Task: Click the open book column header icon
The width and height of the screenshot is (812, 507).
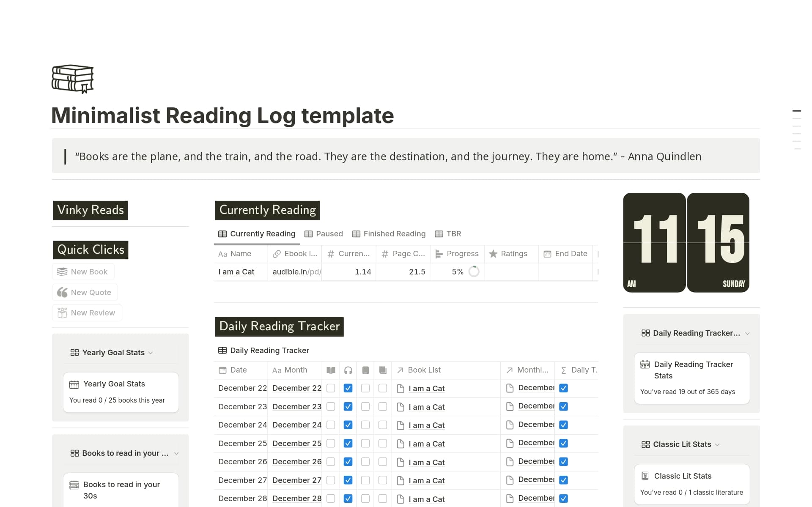Action: 331,370
